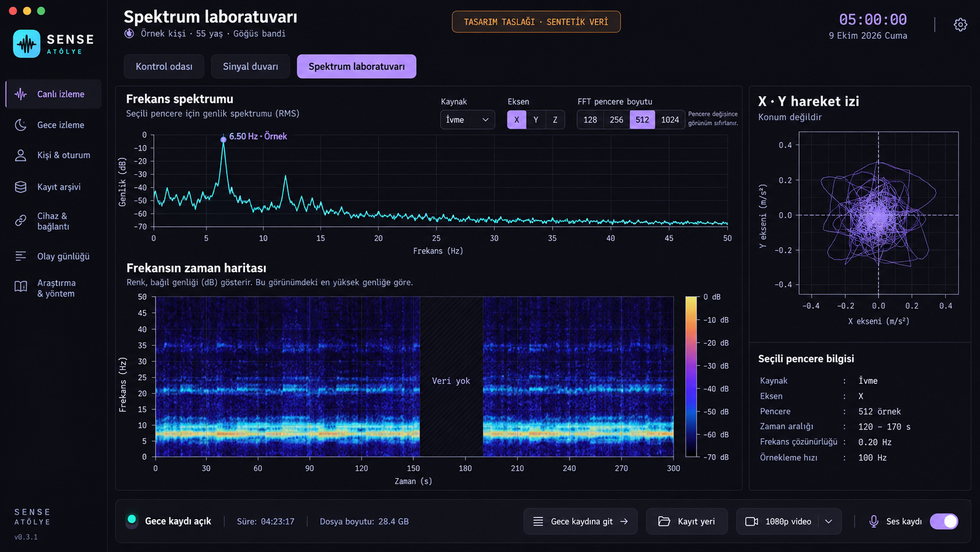Click the 6.50 Hz peak marker
980x552 pixels.
(x=223, y=140)
